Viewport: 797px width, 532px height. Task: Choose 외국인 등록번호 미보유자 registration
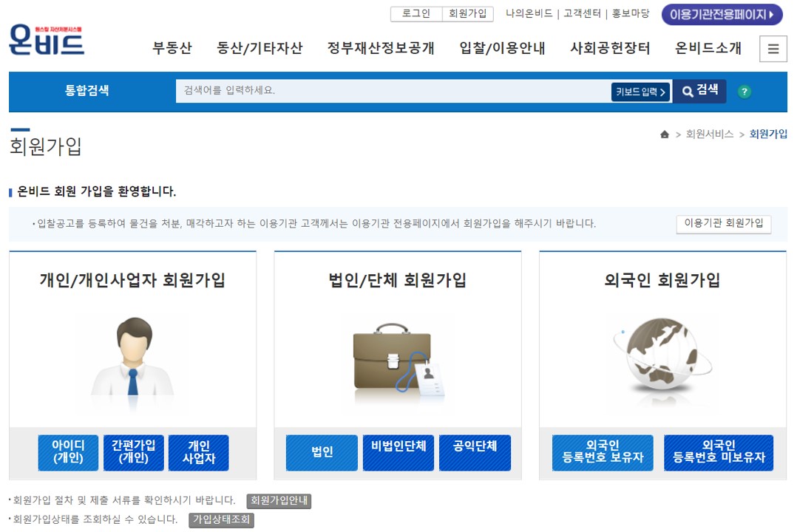[x=718, y=453]
